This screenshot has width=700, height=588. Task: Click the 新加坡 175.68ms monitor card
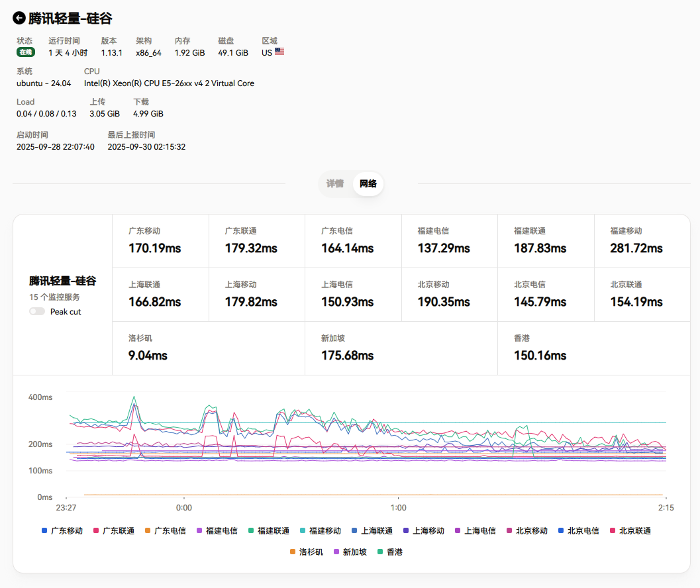[401, 348]
